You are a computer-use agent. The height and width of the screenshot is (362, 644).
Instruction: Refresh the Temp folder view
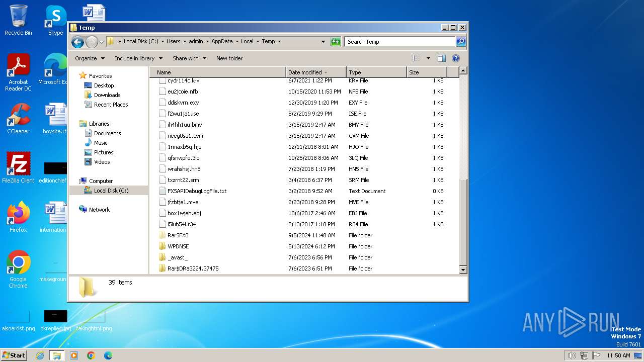(x=336, y=42)
